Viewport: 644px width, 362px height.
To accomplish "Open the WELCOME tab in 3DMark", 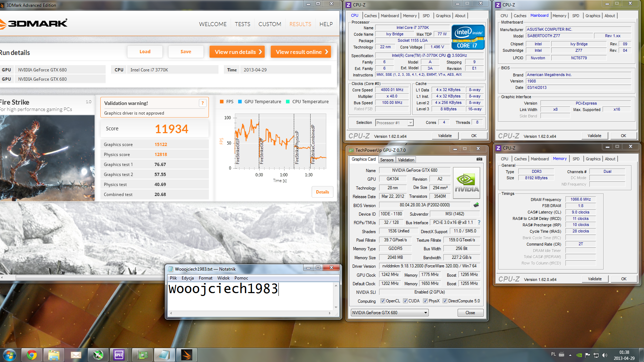I will tap(213, 24).
